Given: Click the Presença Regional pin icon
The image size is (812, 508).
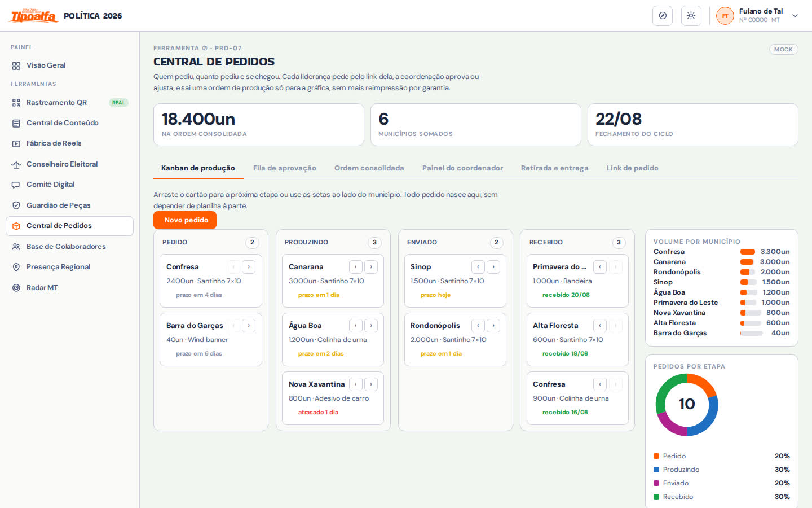Looking at the screenshot, I should [x=16, y=267].
